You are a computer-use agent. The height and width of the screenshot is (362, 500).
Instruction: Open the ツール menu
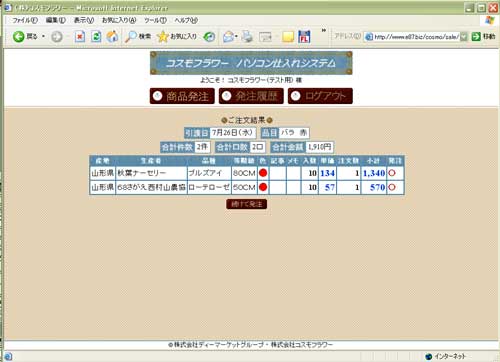click(155, 20)
